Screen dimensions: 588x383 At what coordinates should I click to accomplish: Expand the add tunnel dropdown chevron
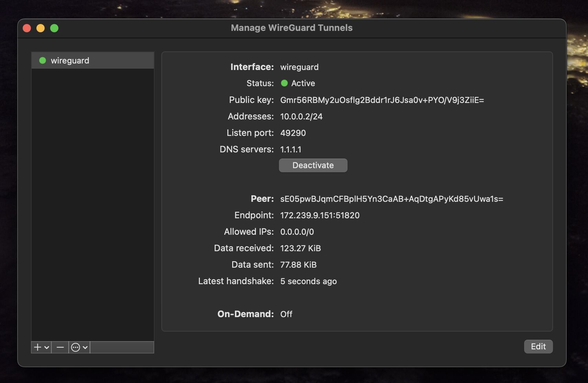click(x=47, y=348)
